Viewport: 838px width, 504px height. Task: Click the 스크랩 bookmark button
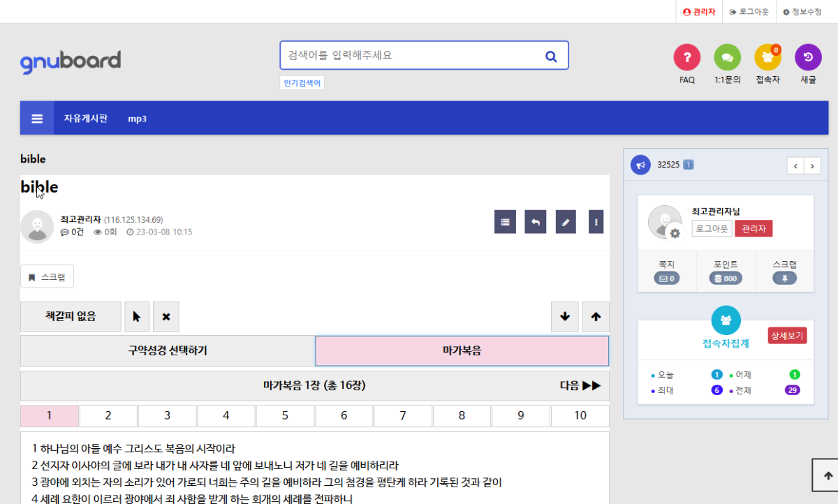[47, 277]
